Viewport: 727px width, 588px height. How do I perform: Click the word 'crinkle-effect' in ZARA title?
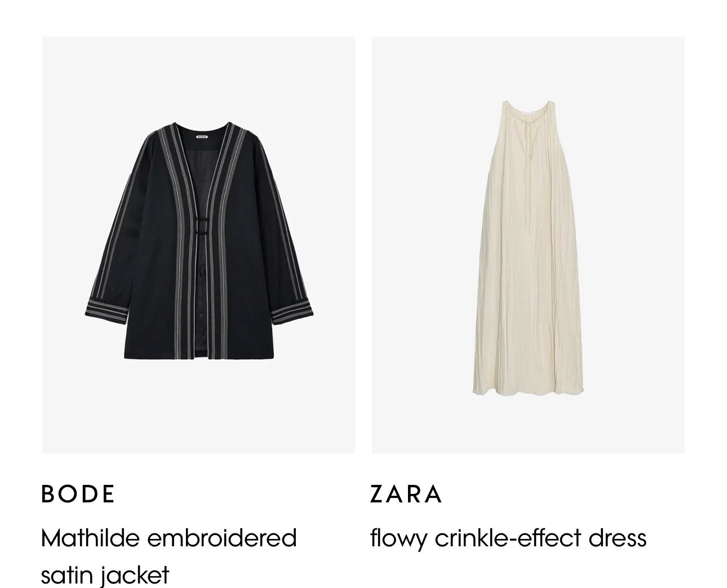[508, 538]
